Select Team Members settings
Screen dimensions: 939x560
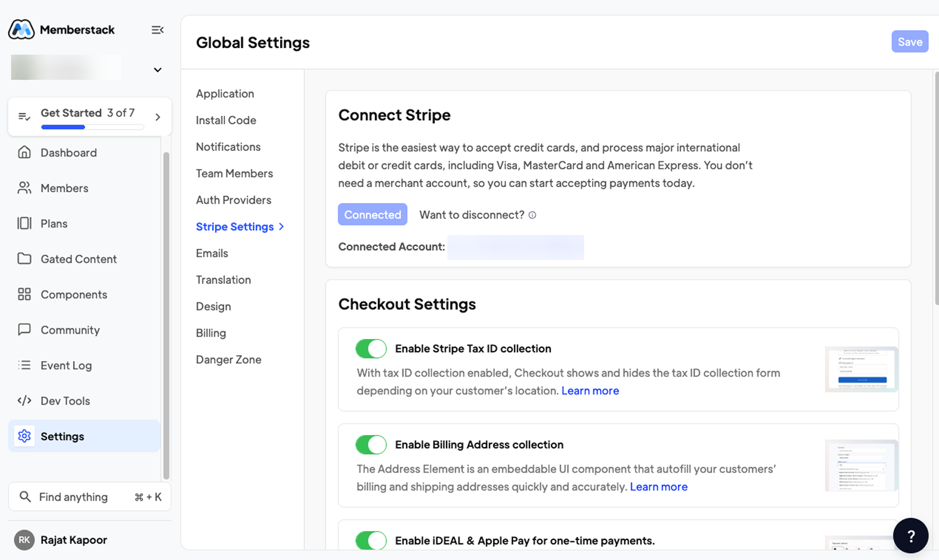point(234,173)
